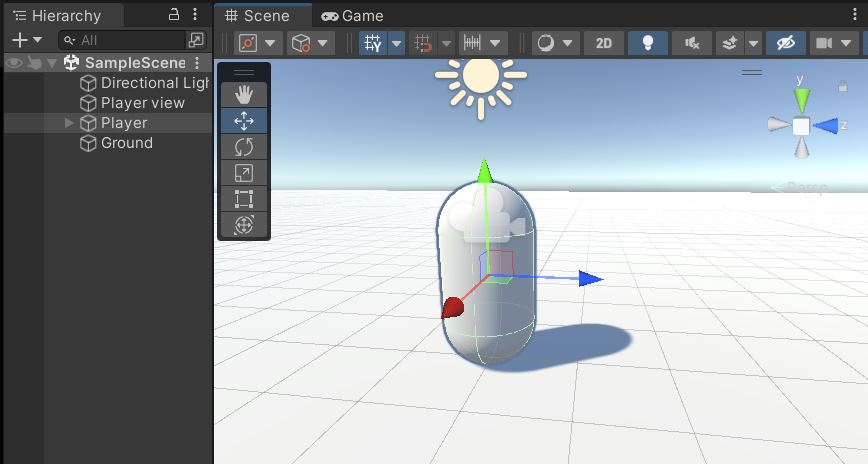Click the gizmo center cube

[801, 126]
